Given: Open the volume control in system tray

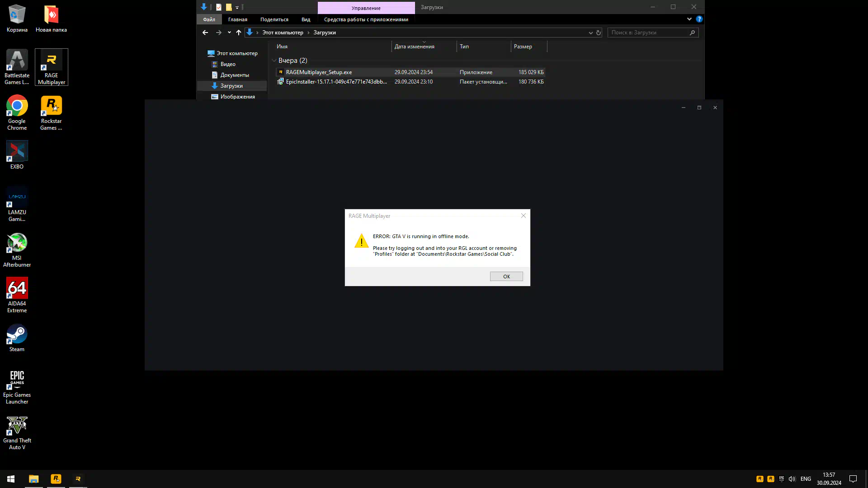Looking at the screenshot, I should click(x=792, y=479).
